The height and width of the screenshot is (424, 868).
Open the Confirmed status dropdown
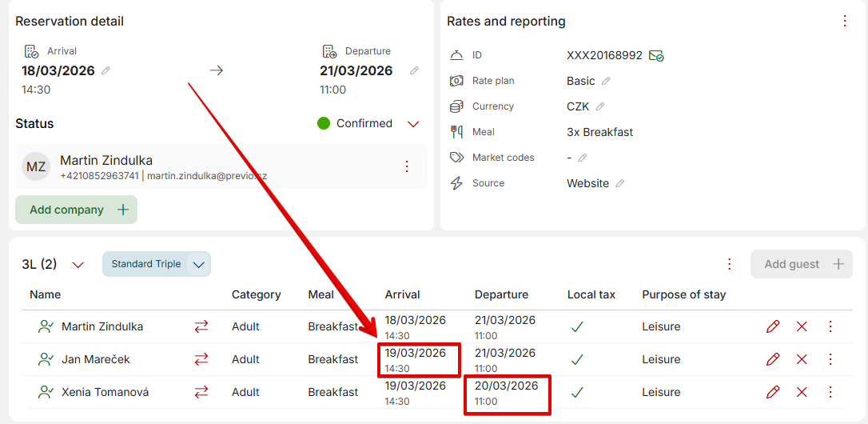coord(413,124)
